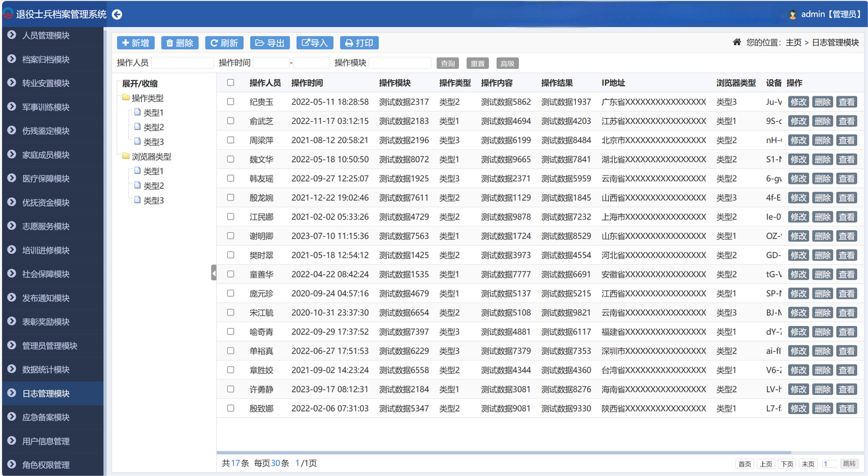The image size is (868, 476).
Task: Click 高级 advanced search button
Action: [507, 63]
